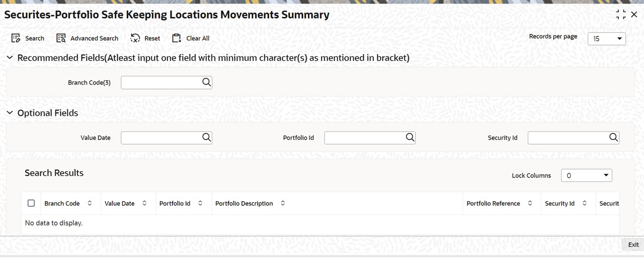The height and width of the screenshot is (276, 644).
Task: Click into the Branch Code input field
Action: (x=161, y=82)
